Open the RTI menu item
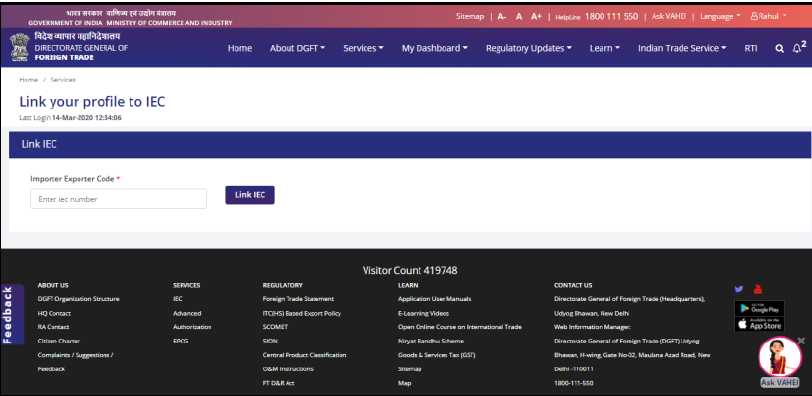This screenshot has width=812, height=396. pos(751,48)
